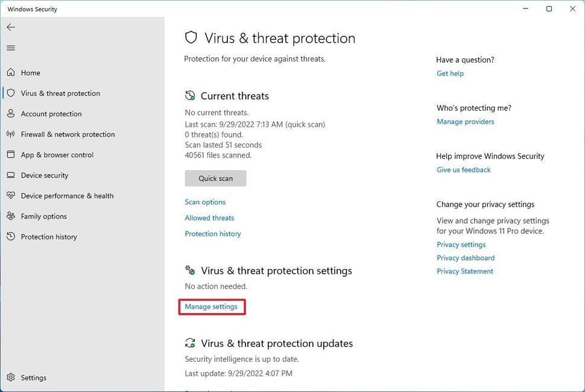Collapse the navigation pane with the hamburger button

(10, 48)
